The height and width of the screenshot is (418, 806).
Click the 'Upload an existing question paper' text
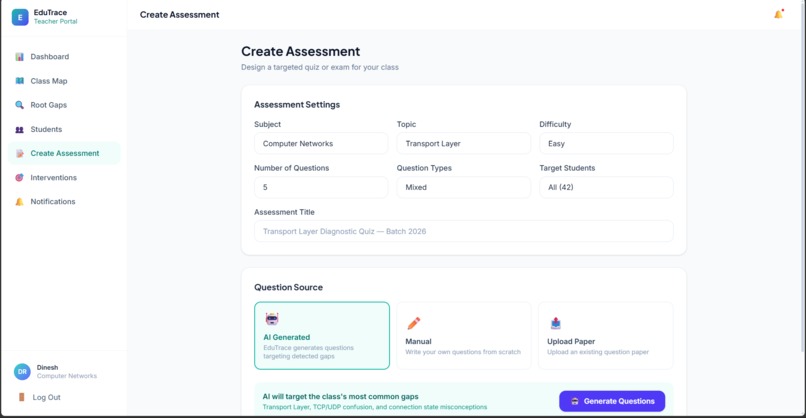[x=598, y=352]
